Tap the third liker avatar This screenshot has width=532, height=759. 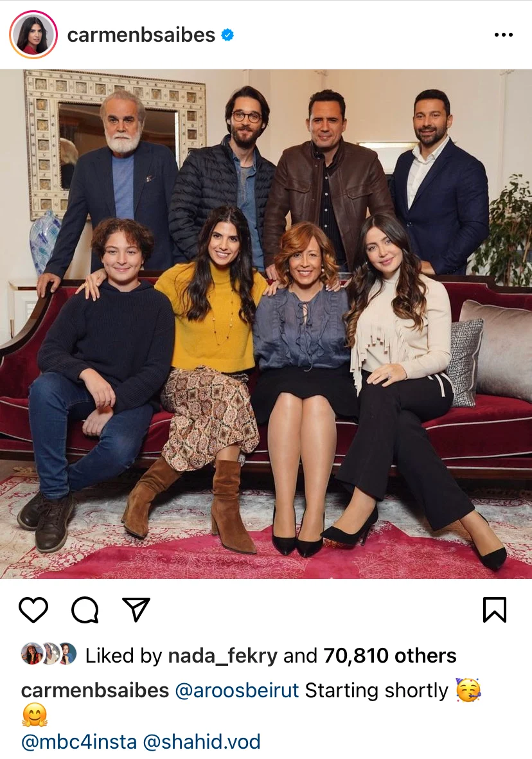[67, 654]
